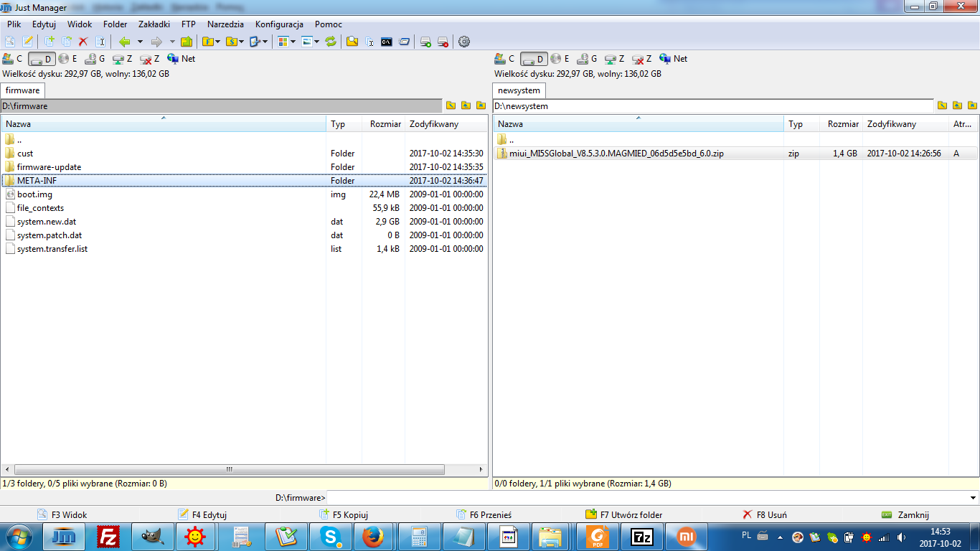The image size is (980, 551).
Task: Expand the back history dropdown arrow
Action: click(140, 42)
